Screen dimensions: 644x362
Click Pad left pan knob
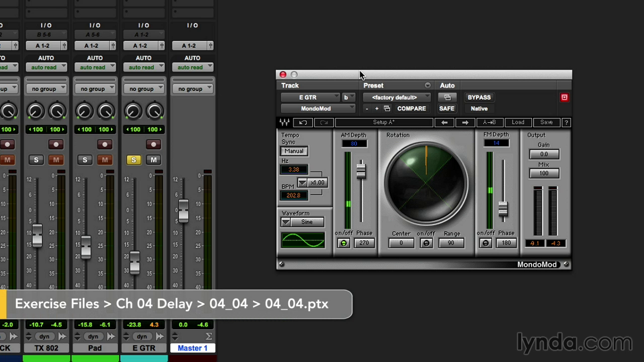pos(85,112)
